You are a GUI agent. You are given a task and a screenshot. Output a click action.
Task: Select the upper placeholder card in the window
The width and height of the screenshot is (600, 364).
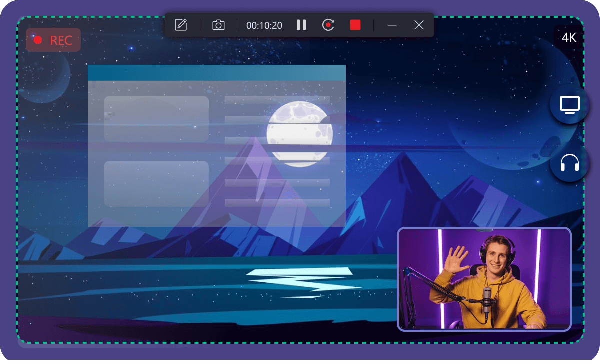(156, 119)
